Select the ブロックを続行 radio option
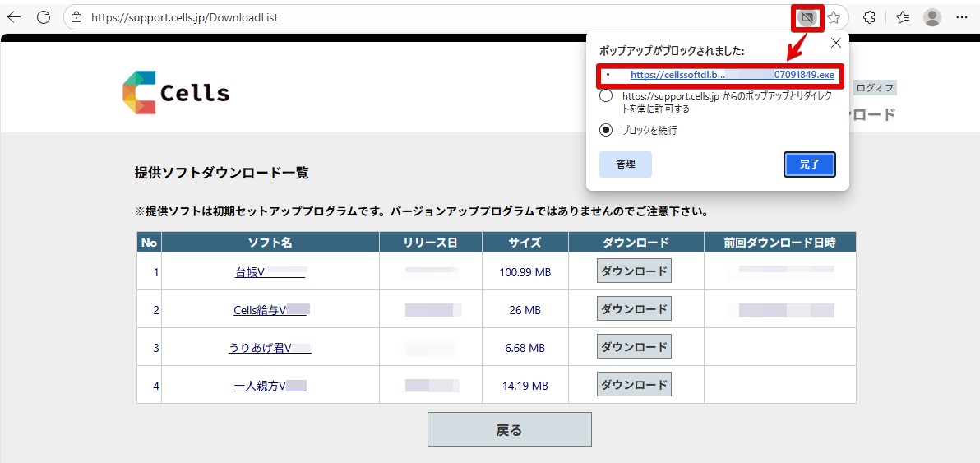Viewport: 980px width, 463px height. (606, 130)
